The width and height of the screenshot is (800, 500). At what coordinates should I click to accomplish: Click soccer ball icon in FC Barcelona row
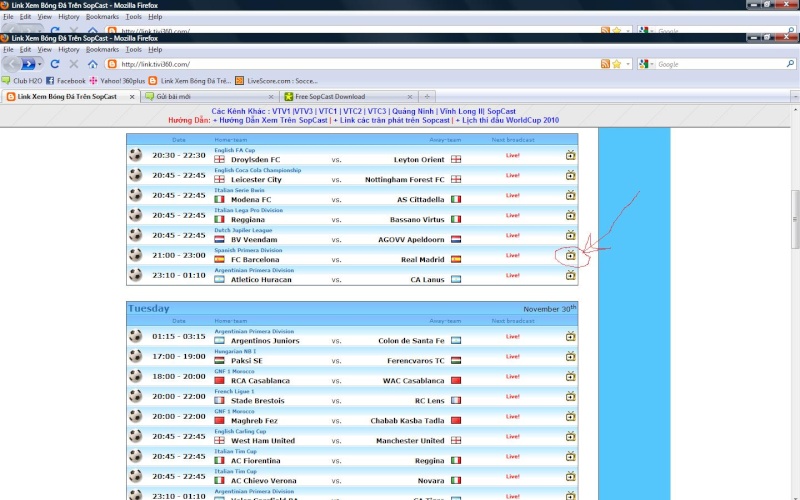click(135, 255)
